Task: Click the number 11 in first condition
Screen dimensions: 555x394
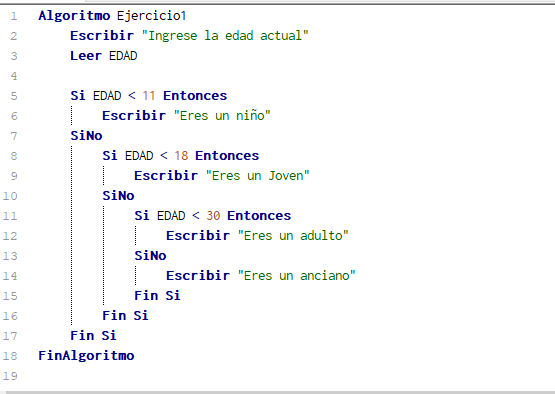Action: point(149,96)
